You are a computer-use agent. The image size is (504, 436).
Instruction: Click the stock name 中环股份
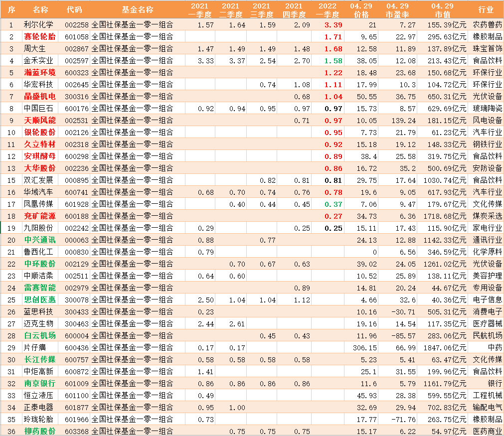(40, 264)
